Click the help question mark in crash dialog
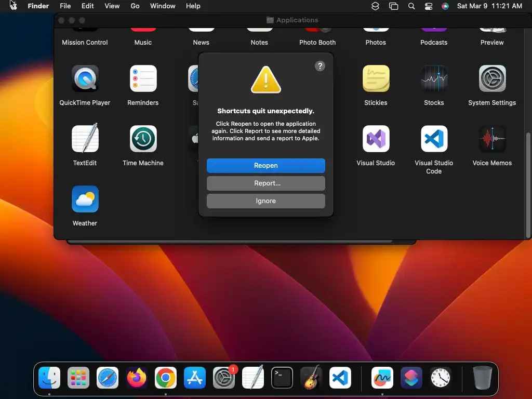This screenshot has height=399, width=532. pyautogui.click(x=320, y=66)
